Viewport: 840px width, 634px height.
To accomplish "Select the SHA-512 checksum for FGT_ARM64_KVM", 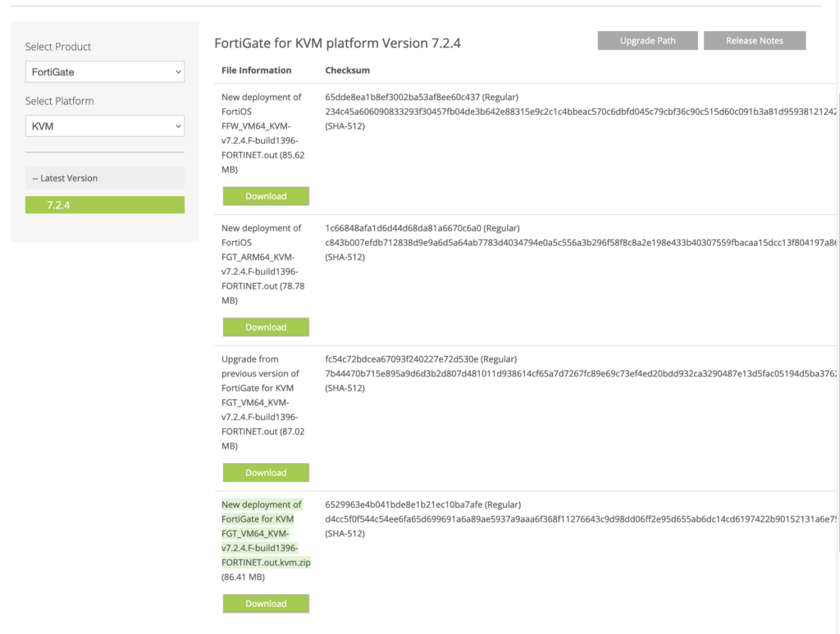I will point(492,242).
